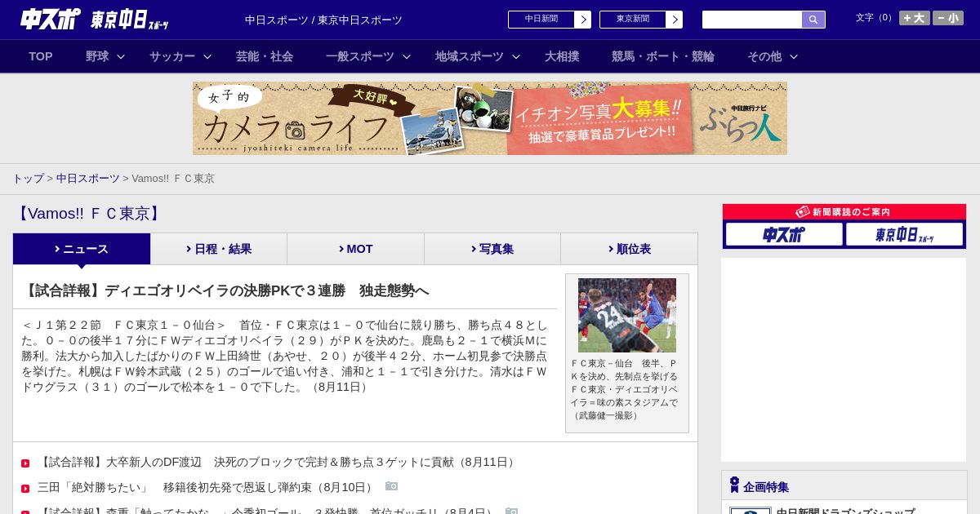This screenshot has width=980, height=514.
Task: Open 競馬・ボート・競輪 section
Action: click(x=663, y=56)
